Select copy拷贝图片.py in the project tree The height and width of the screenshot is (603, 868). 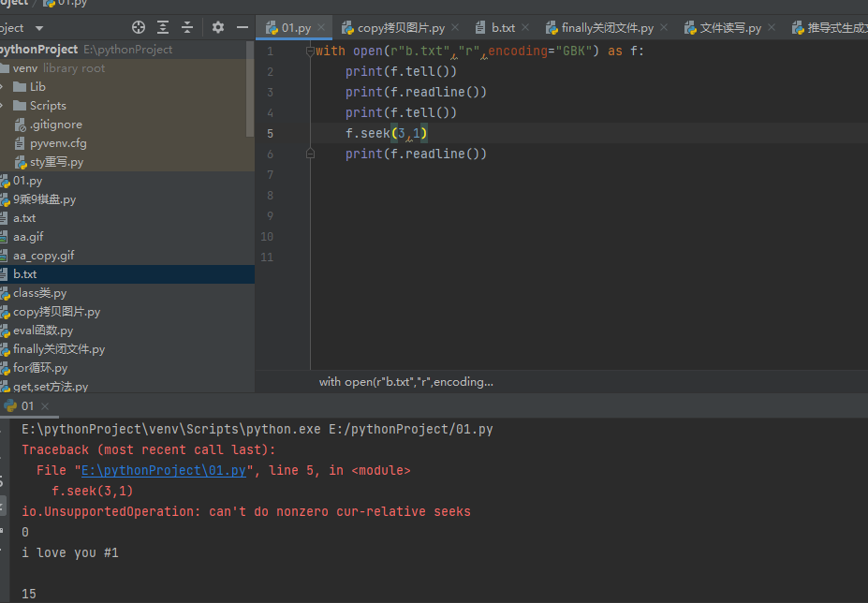click(x=127, y=312)
